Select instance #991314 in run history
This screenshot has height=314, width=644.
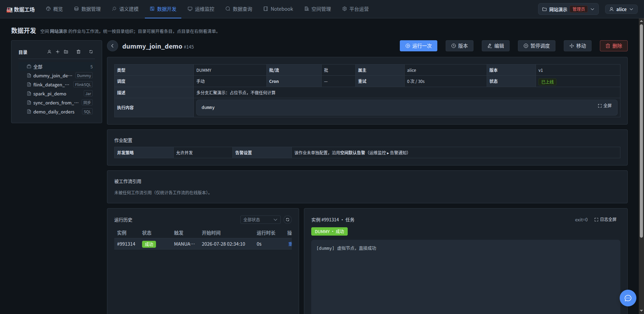click(126, 244)
